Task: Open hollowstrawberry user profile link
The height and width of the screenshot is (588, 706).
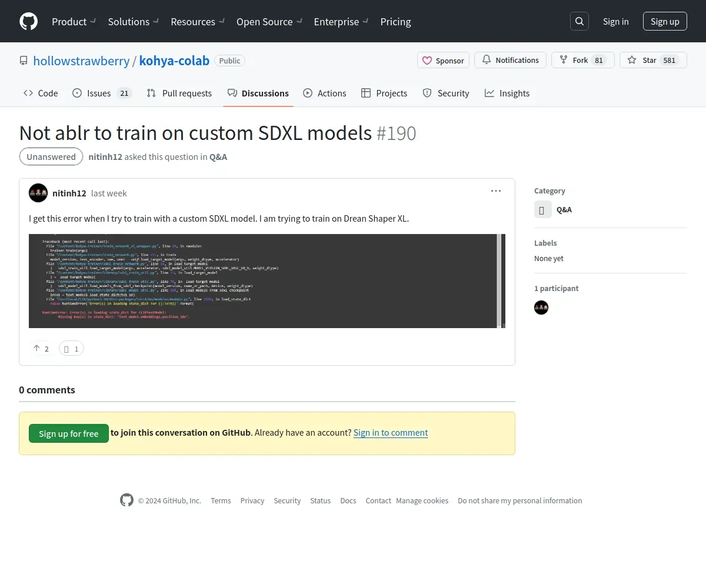Action: 81,61
